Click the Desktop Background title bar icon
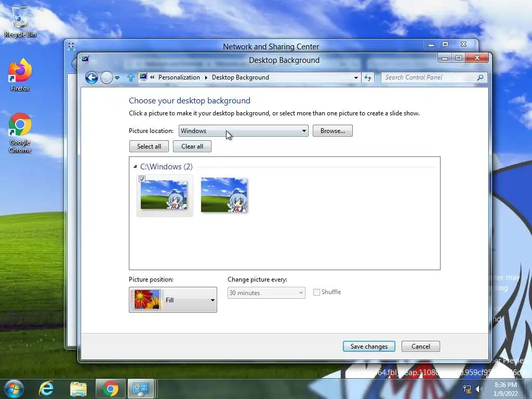 (x=85, y=59)
